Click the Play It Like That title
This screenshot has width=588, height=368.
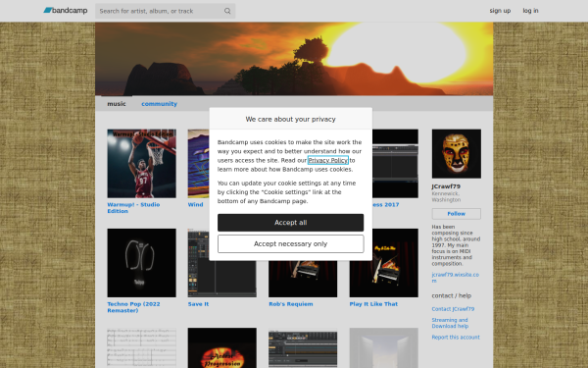pyautogui.click(x=373, y=304)
